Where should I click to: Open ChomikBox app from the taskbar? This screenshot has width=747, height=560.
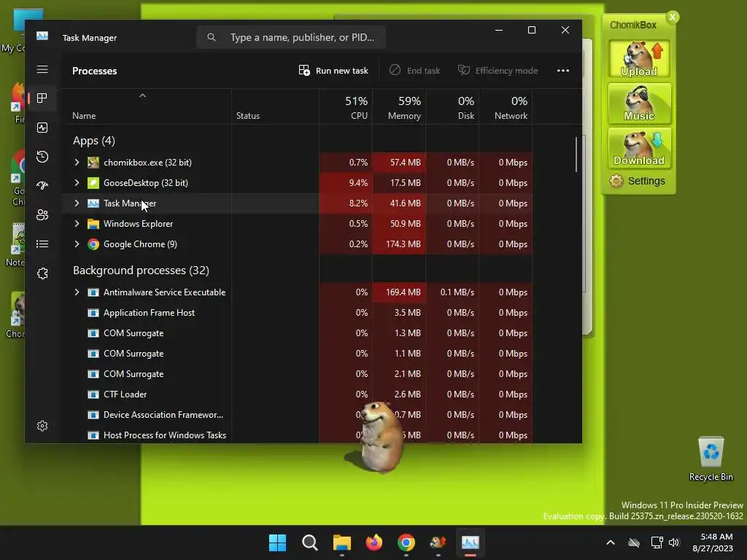(x=438, y=542)
